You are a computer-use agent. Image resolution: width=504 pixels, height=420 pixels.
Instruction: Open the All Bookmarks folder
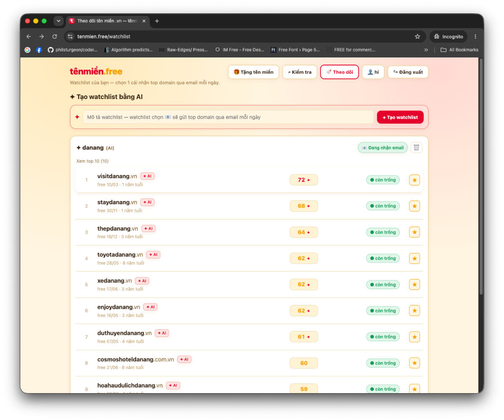pyautogui.click(x=459, y=50)
